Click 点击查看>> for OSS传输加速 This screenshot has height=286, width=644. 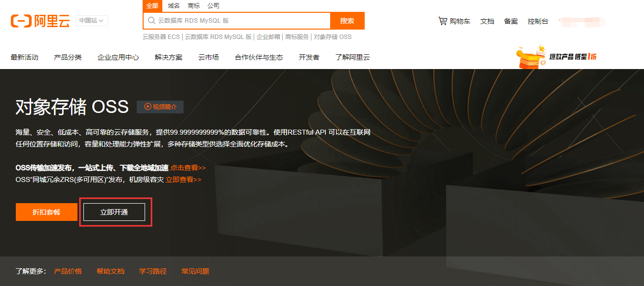pos(188,168)
